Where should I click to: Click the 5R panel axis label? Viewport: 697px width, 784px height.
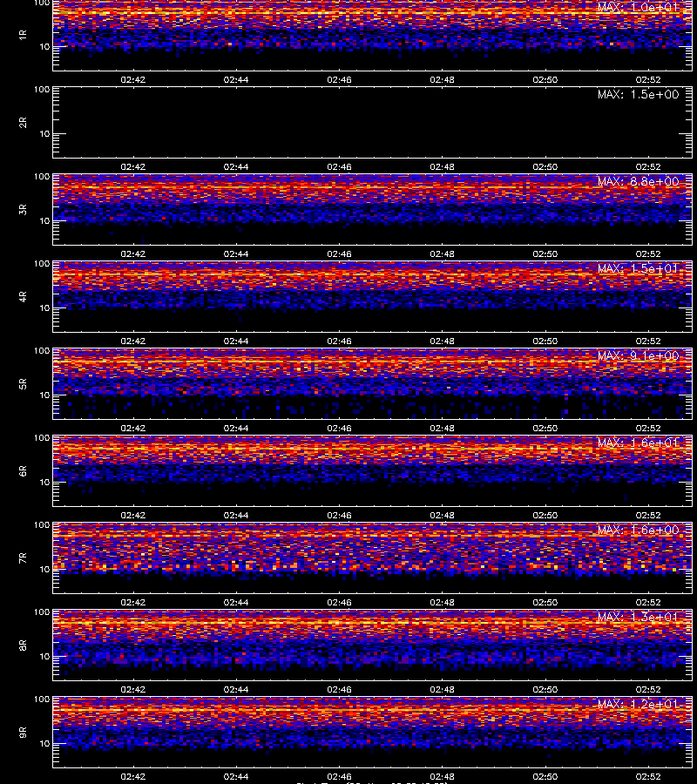(23, 384)
